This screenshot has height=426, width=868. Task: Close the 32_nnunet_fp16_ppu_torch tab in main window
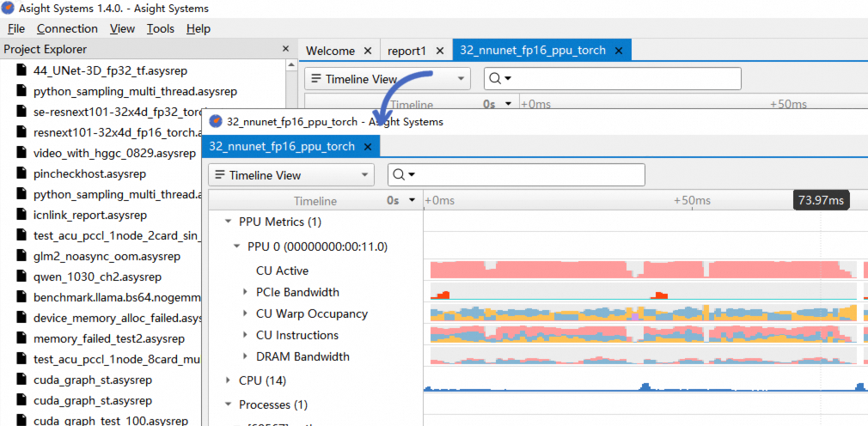619,51
